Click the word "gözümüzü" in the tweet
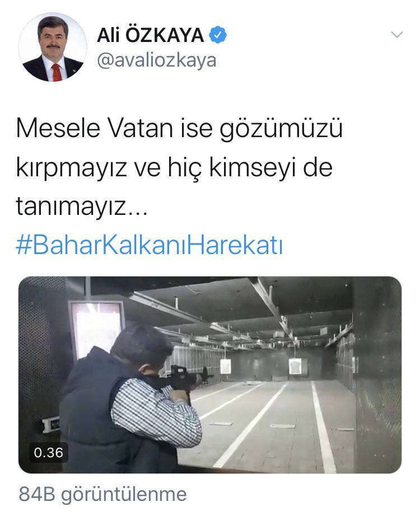Viewport: 420px width, 530px height. 281,129
